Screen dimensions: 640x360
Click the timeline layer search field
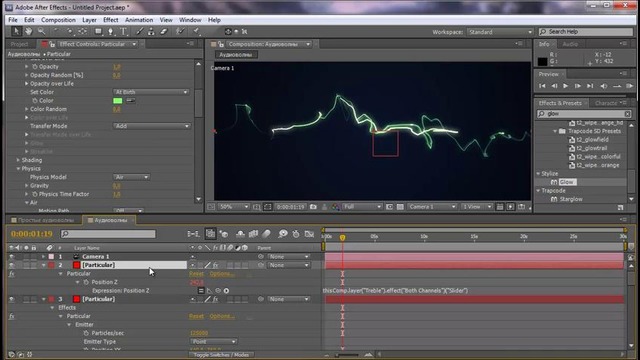108,234
